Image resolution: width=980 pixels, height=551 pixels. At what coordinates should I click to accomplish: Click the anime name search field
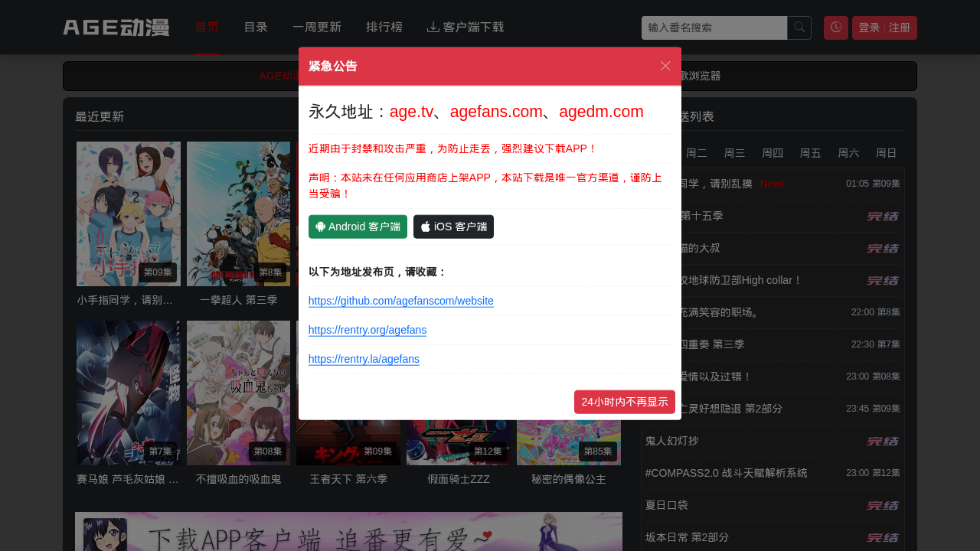pos(714,28)
